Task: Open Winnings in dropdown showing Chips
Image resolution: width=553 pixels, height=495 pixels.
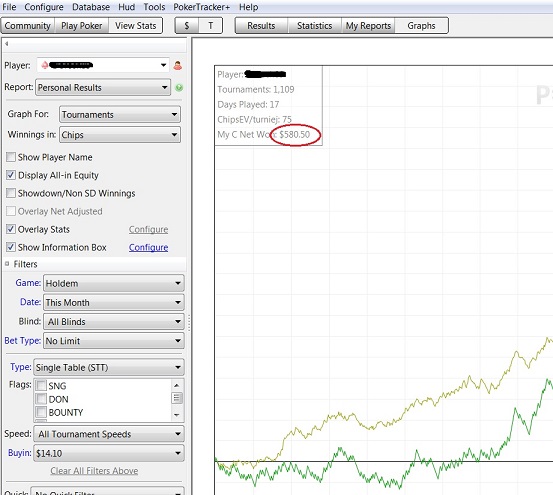Action: (120, 135)
